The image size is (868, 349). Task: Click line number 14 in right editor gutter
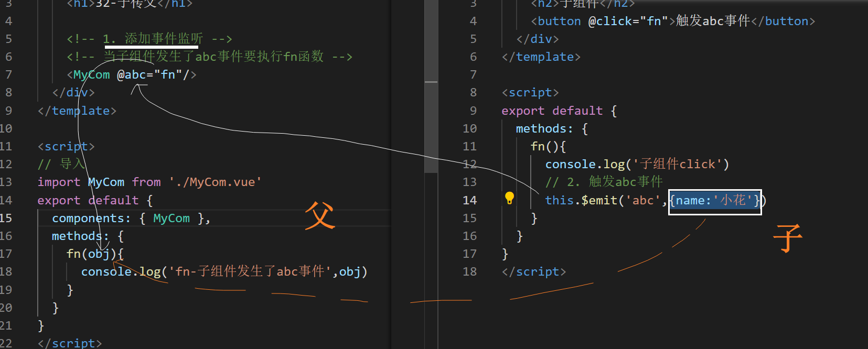[470, 200]
